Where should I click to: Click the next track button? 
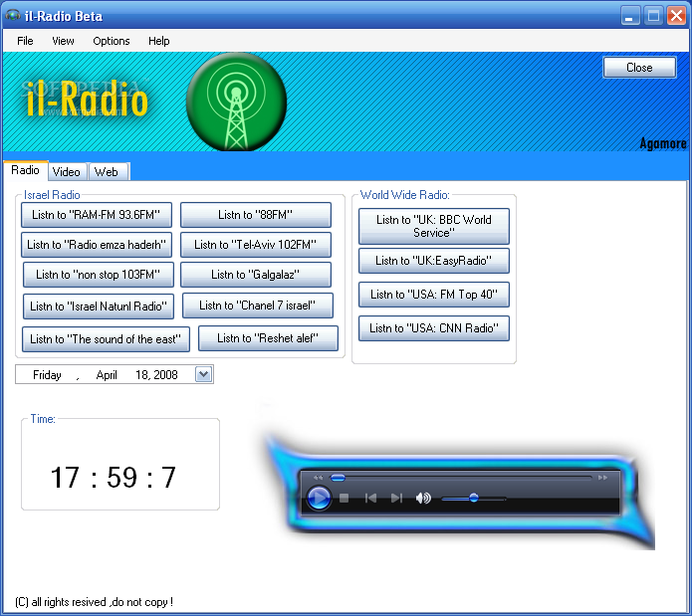pos(396,499)
